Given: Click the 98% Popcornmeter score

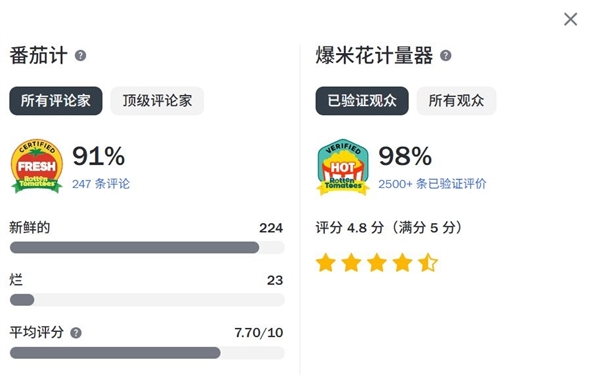Looking at the screenshot, I should click(405, 156).
